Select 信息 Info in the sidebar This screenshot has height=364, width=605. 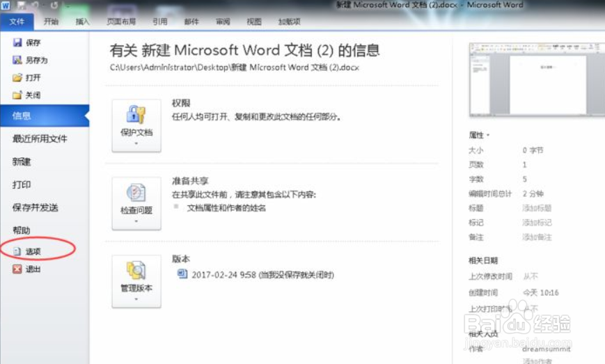(45, 116)
